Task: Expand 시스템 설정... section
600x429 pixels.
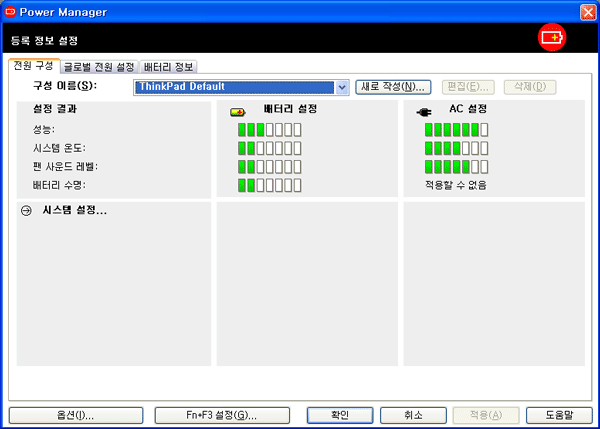Action: tap(74, 210)
